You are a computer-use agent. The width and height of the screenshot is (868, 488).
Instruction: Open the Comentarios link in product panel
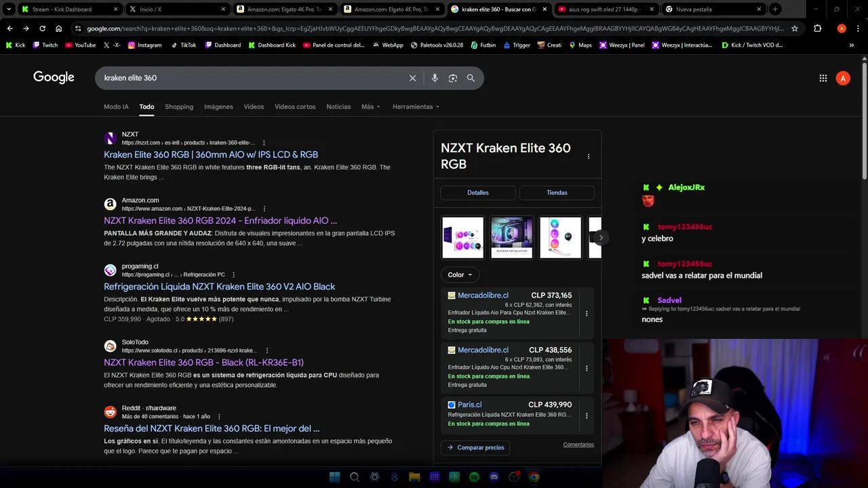(578, 445)
